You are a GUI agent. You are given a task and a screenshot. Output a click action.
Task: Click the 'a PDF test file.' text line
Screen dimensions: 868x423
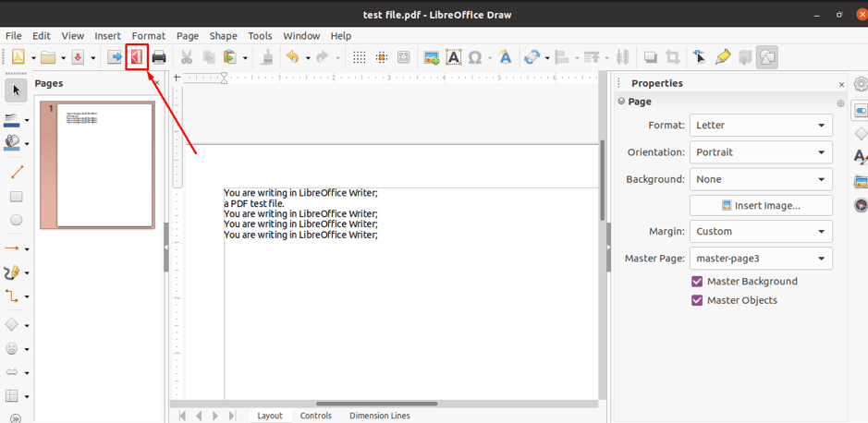[x=254, y=203]
